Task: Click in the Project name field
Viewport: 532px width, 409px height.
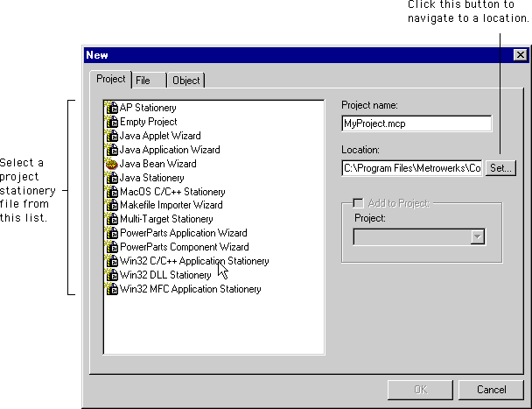Action: point(416,123)
